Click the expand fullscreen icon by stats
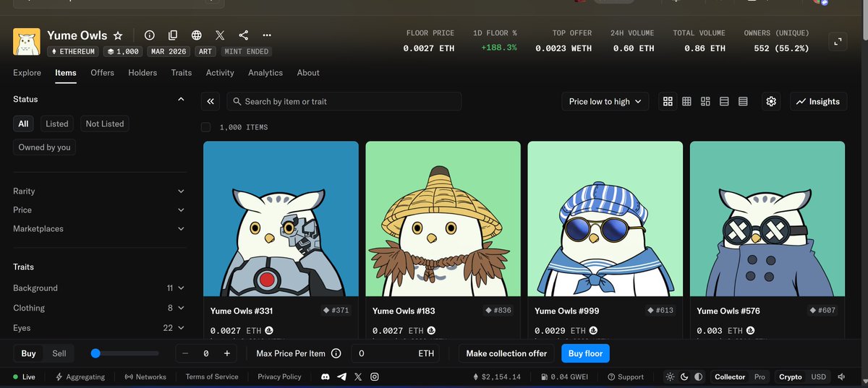The width and height of the screenshot is (868, 388). (838, 41)
